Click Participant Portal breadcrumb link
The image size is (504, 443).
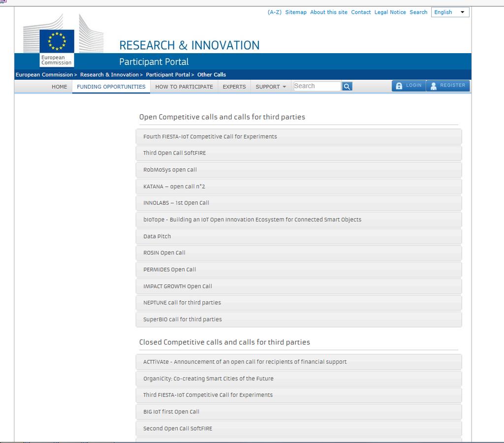click(168, 75)
